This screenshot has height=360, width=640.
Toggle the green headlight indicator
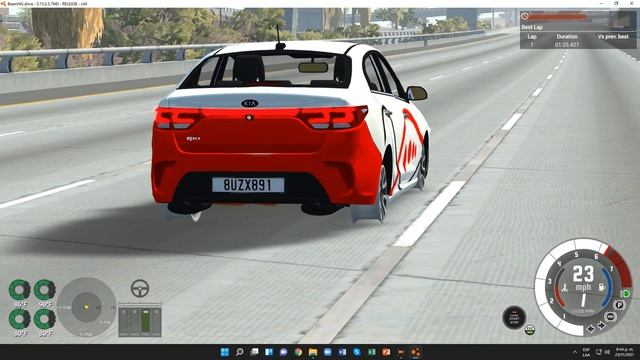pyautogui.click(x=626, y=293)
